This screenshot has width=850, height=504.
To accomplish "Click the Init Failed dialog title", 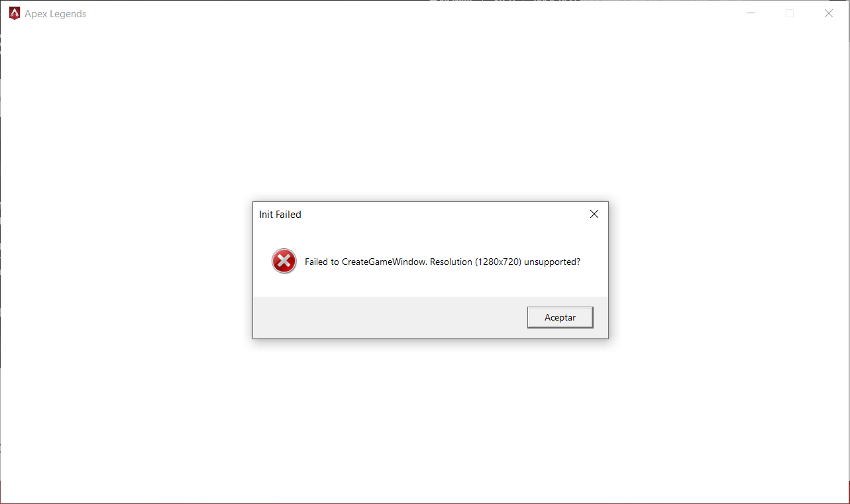I will pos(280,215).
